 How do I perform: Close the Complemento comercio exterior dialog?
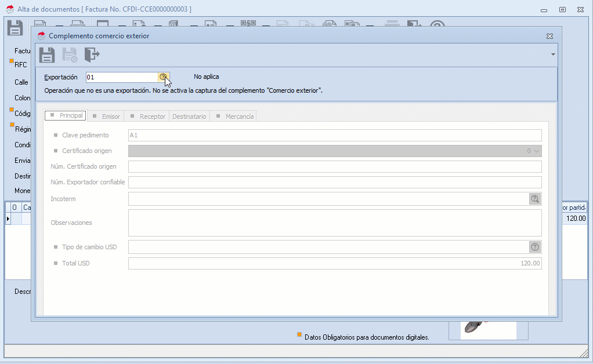[549, 36]
